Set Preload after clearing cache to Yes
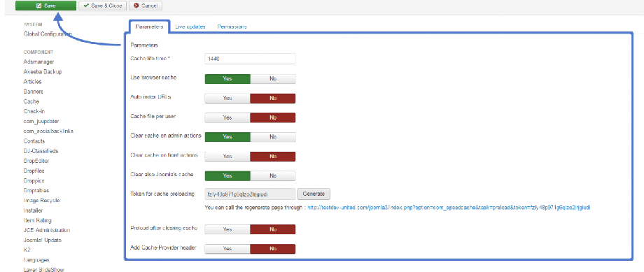 tap(227, 229)
